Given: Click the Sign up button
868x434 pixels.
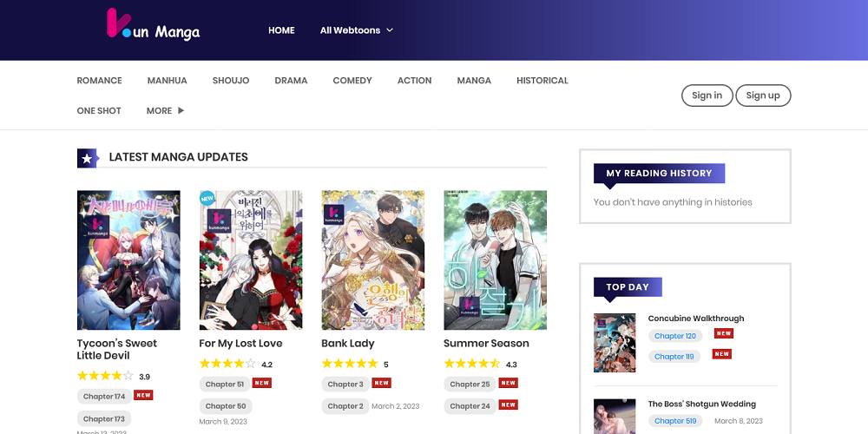Looking at the screenshot, I should (763, 95).
